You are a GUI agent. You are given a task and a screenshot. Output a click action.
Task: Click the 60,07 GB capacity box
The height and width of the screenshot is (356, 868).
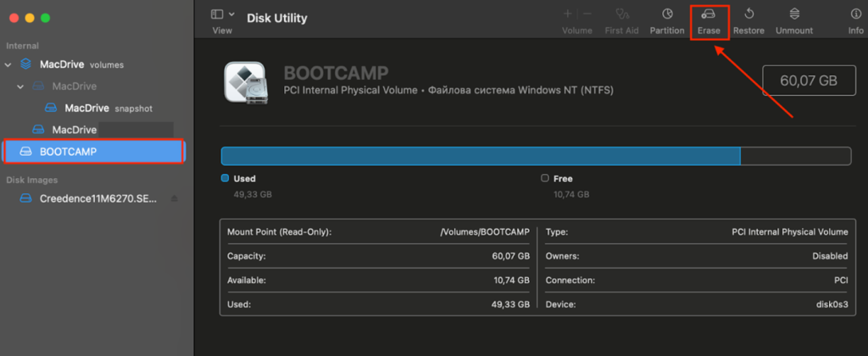coord(808,81)
